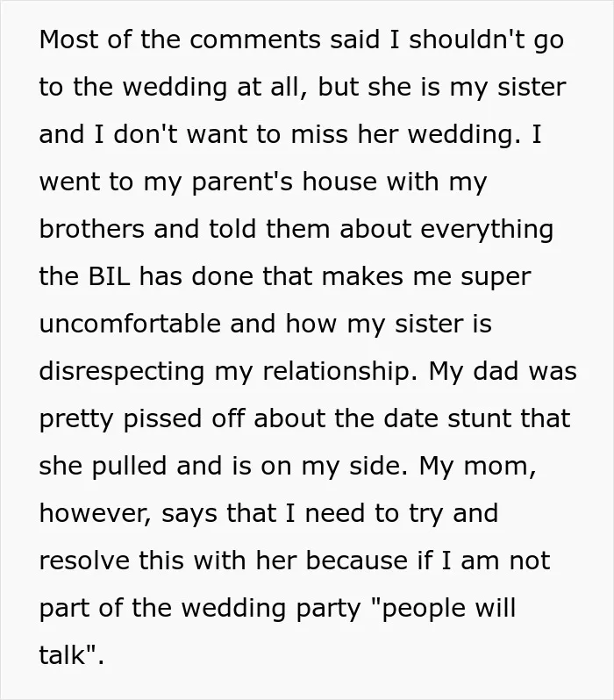The height and width of the screenshot is (700, 614).
Task: Click the word "brothers"
Action: 91,229
